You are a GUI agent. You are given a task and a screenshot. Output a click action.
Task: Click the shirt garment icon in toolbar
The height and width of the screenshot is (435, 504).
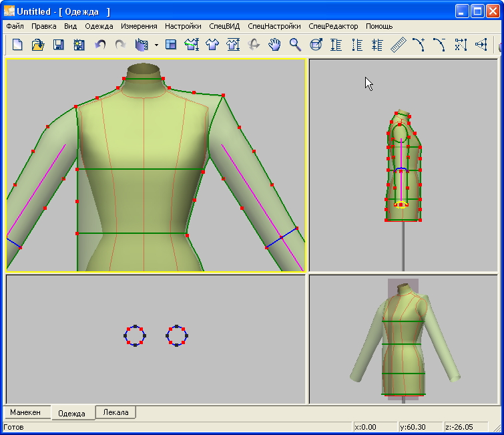(212, 45)
